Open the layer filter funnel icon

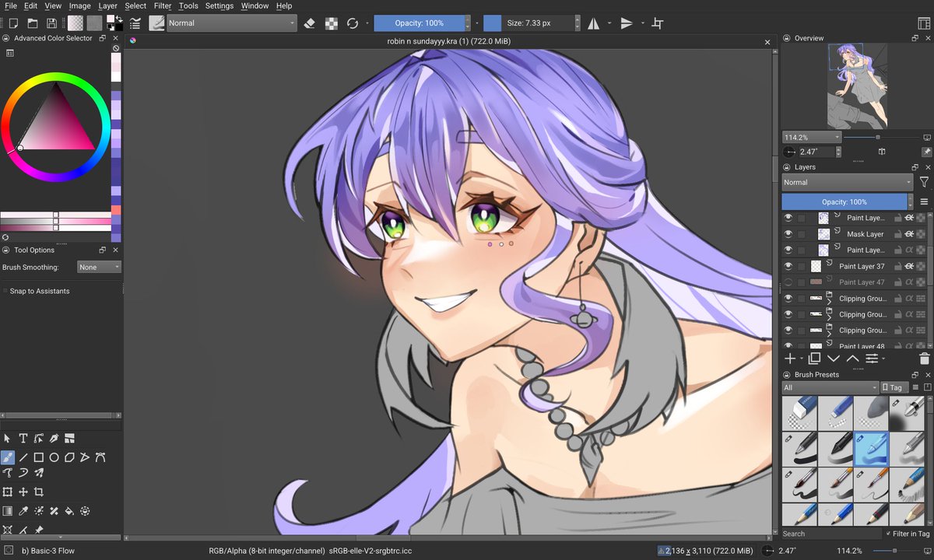point(924,182)
